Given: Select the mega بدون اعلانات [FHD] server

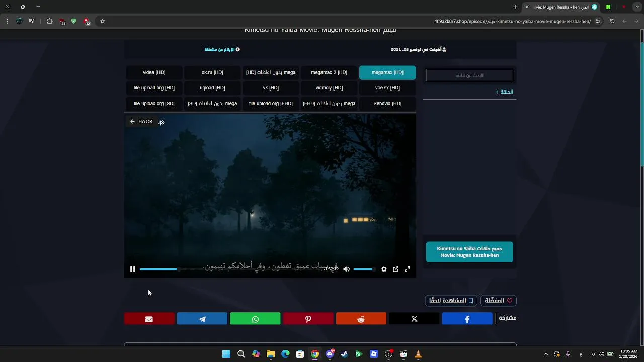Looking at the screenshot, I should 329,104.
